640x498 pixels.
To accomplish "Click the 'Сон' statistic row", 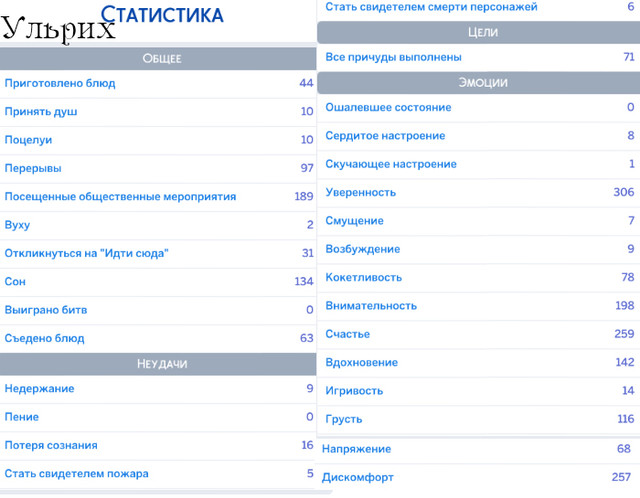I will pyautogui.click(x=158, y=282).
